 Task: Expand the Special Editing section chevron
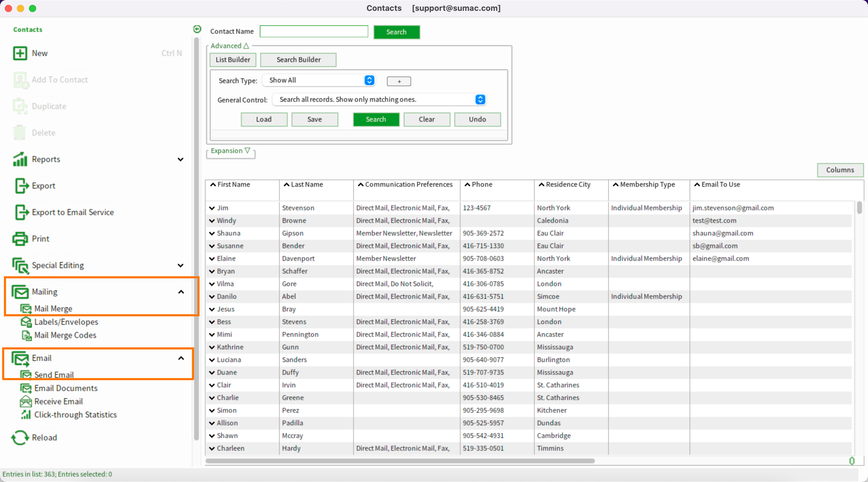point(181,265)
